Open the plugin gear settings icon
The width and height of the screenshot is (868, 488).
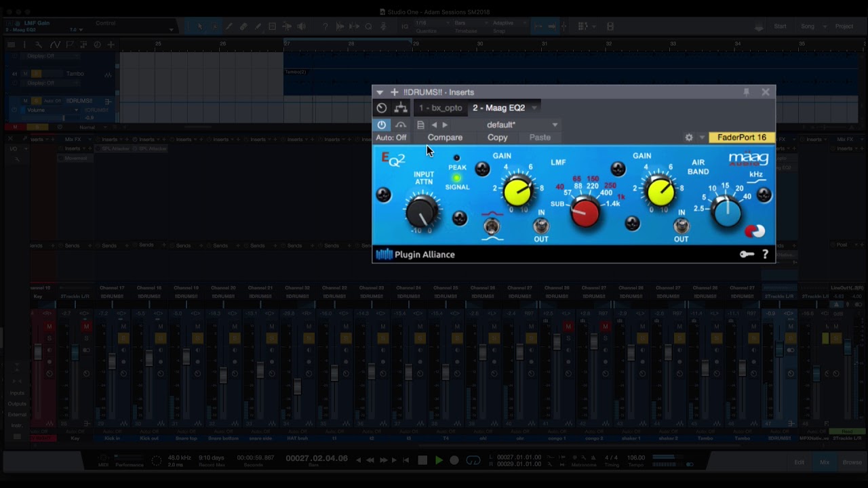[x=689, y=138]
